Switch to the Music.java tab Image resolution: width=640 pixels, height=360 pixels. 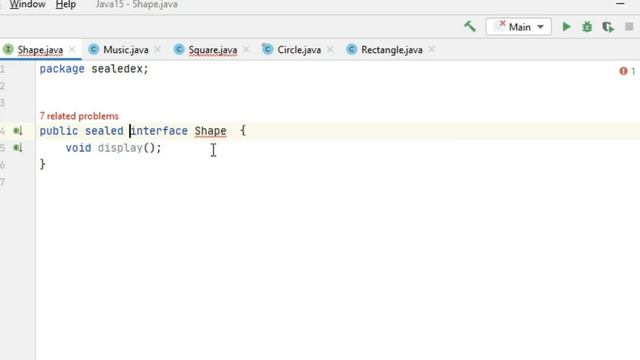coord(126,50)
